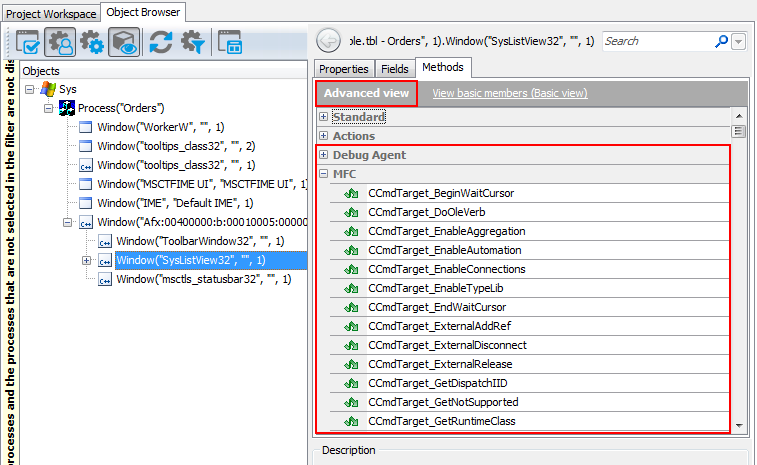Viewport: 757px width, 465px height.
Task: Click the CCmdTarget_DoOleVerb method icon
Action: (351, 212)
